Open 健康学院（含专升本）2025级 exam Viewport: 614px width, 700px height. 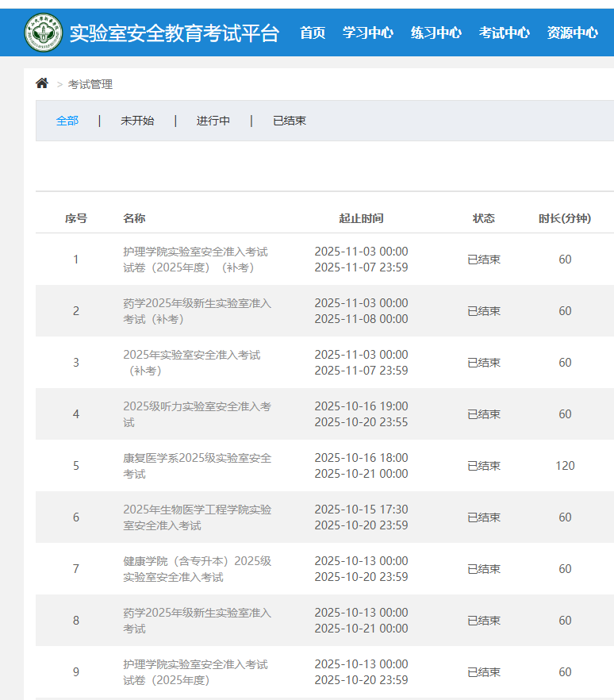pos(197,569)
